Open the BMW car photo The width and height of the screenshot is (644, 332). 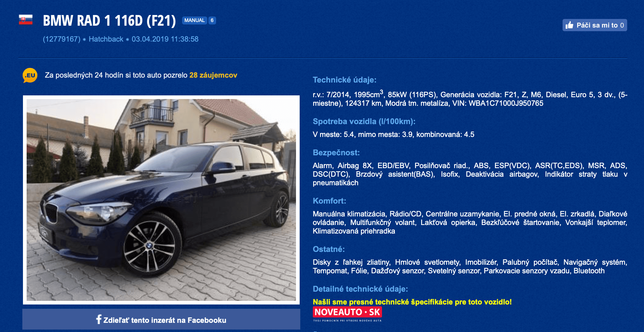(x=161, y=200)
